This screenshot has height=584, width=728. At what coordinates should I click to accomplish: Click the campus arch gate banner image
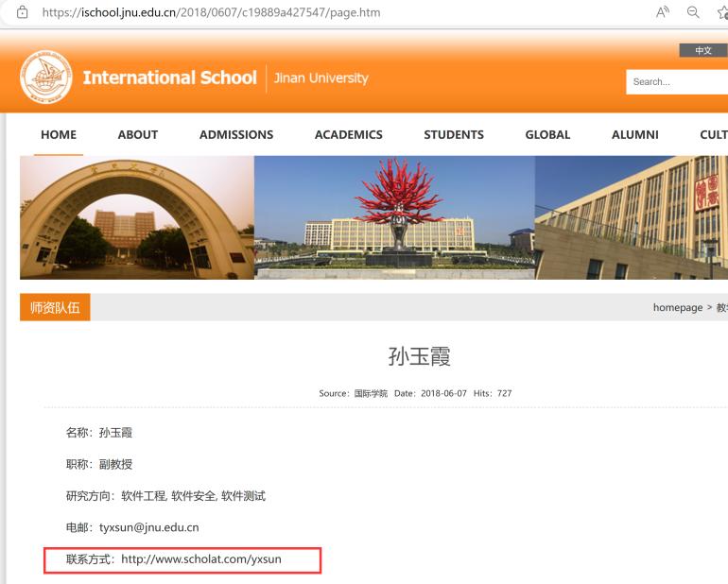pyautogui.click(x=136, y=217)
